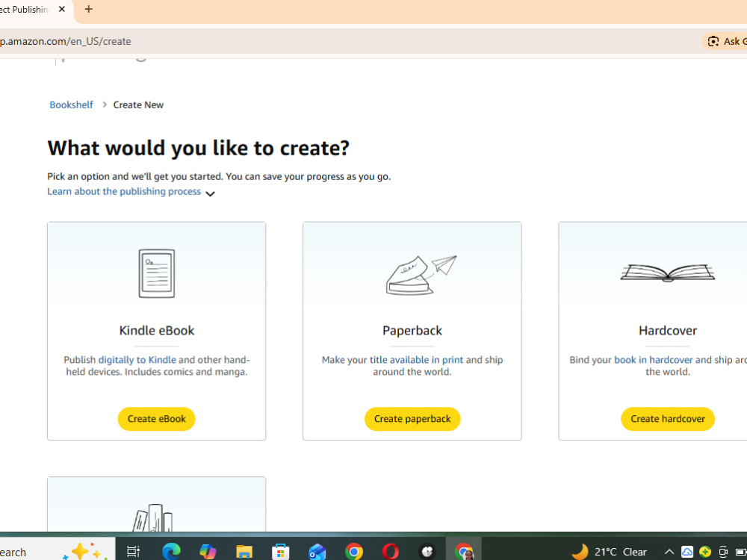
Task: Click the moon weather icon in taskbar
Action: (580, 552)
